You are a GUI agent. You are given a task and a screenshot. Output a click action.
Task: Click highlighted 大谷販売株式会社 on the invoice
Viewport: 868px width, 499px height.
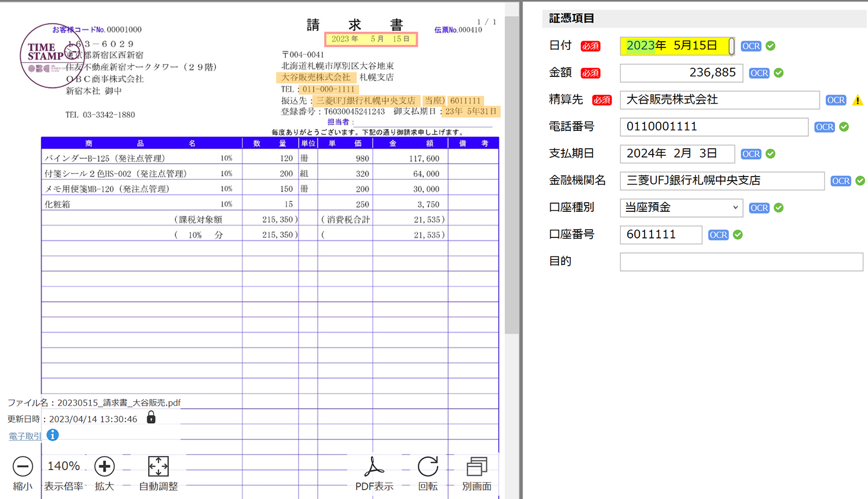[x=316, y=77]
